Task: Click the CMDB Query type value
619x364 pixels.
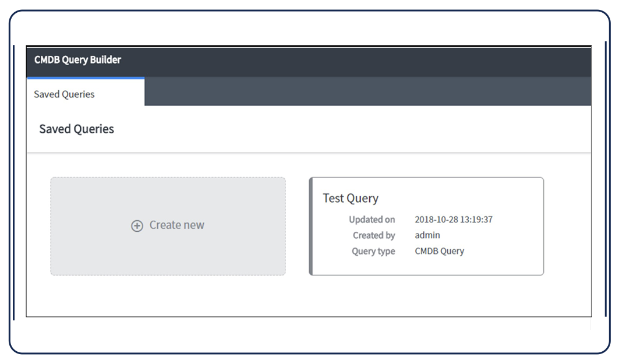Action: pyautogui.click(x=439, y=251)
